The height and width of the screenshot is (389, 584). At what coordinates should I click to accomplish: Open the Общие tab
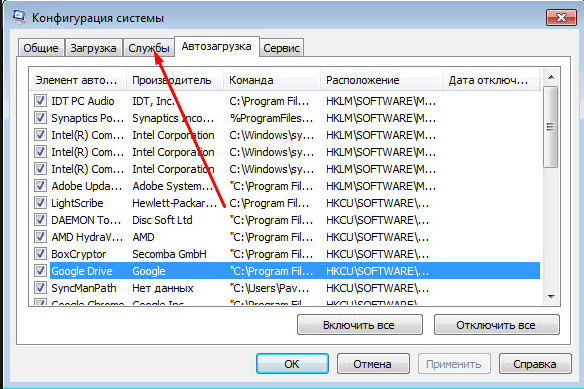click(x=41, y=48)
